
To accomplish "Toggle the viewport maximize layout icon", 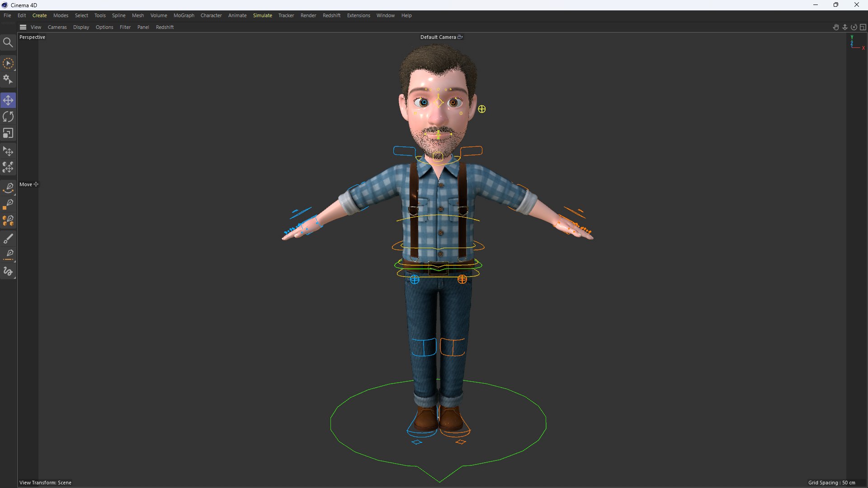I will 863,27.
